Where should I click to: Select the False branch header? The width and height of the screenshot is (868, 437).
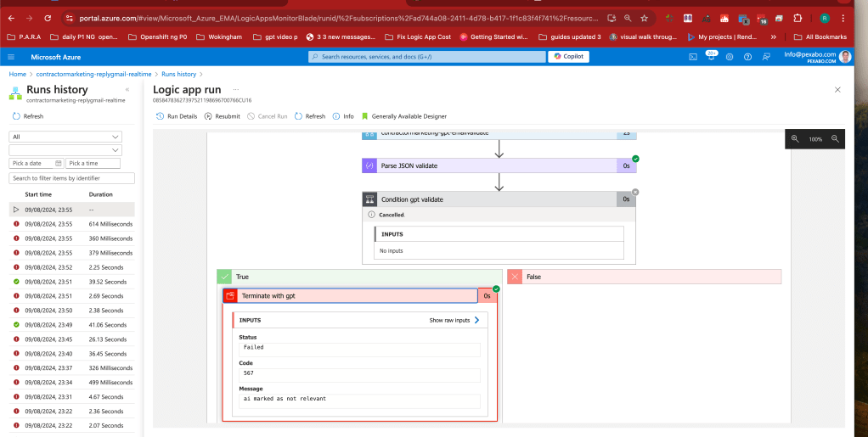tap(645, 277)
